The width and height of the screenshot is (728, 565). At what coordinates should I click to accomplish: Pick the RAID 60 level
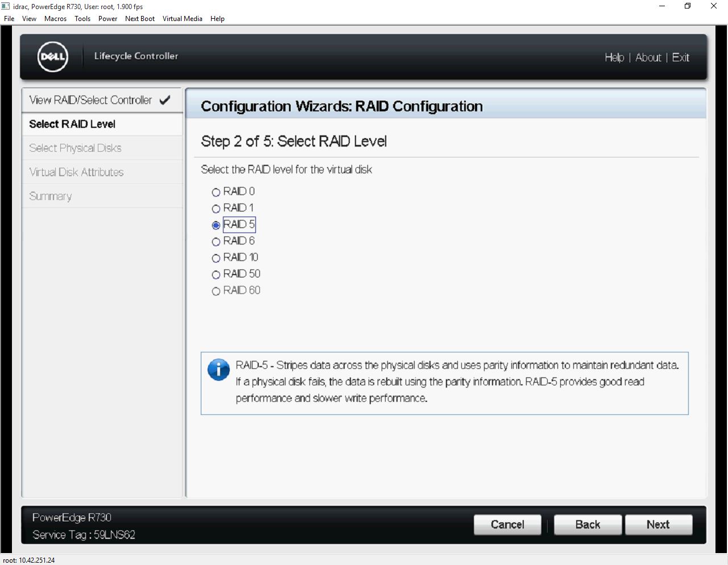pyautogui.click(x=216, y=291)
